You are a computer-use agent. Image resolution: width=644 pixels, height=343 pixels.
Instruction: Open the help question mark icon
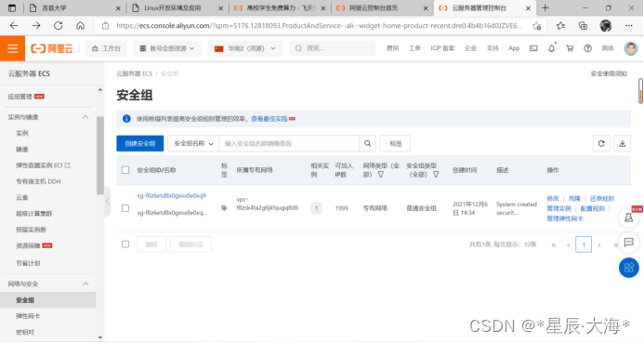tap(587, 48)
